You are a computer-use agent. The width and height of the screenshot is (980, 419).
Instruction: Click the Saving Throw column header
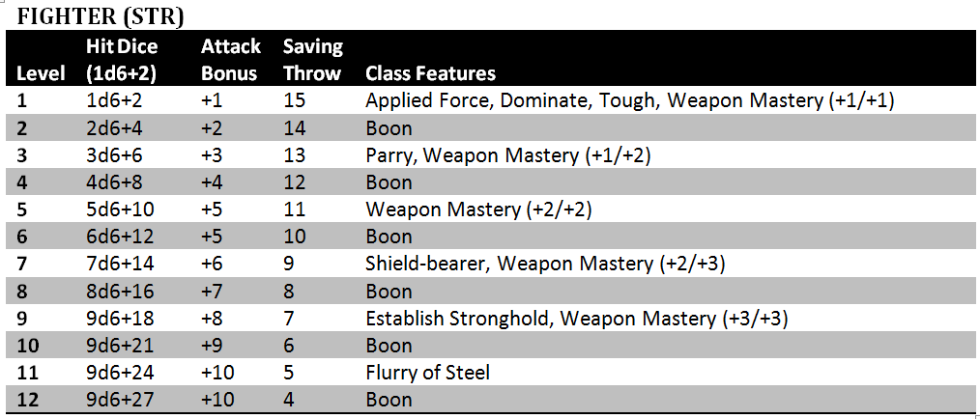[313, 60]
